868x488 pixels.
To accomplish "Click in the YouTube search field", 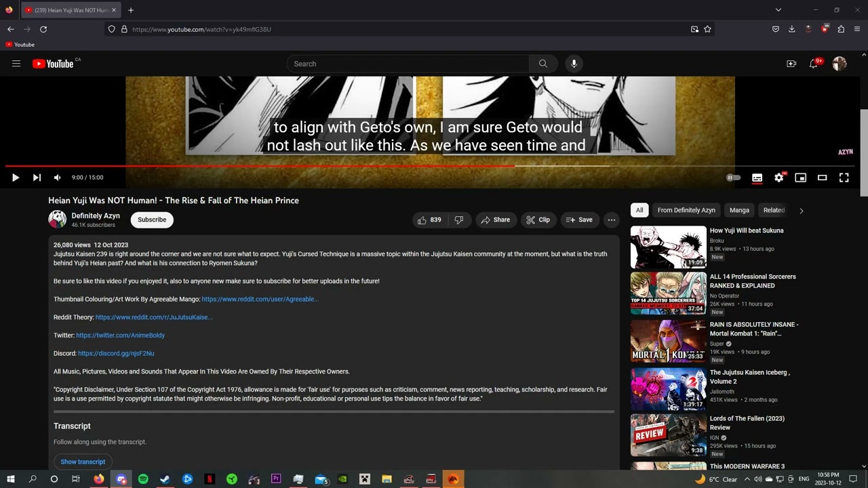I will [408, 64].
